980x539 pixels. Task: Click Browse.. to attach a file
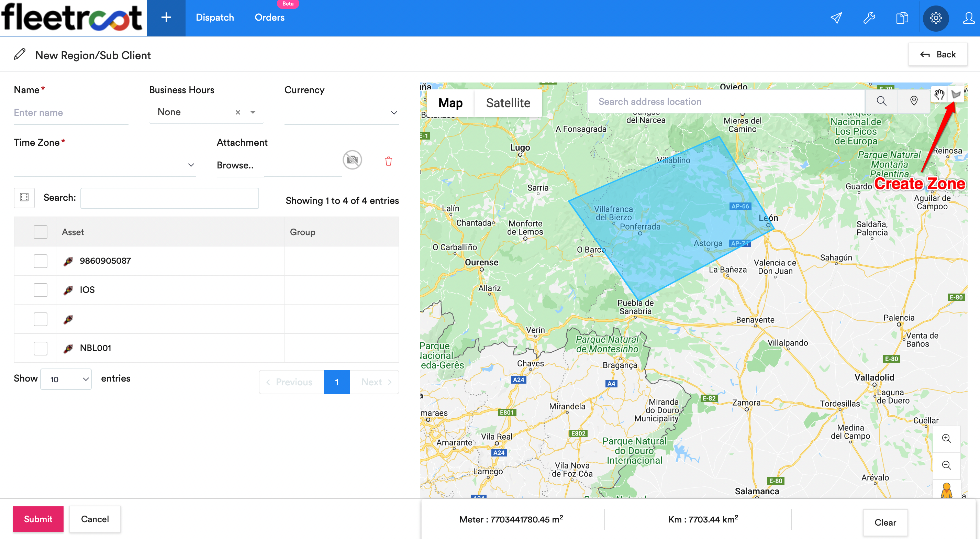(x=235, y=165)
